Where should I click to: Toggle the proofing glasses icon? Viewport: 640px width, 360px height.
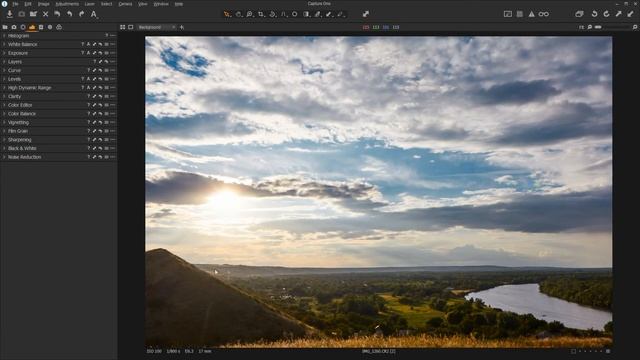tap(544, 14)
